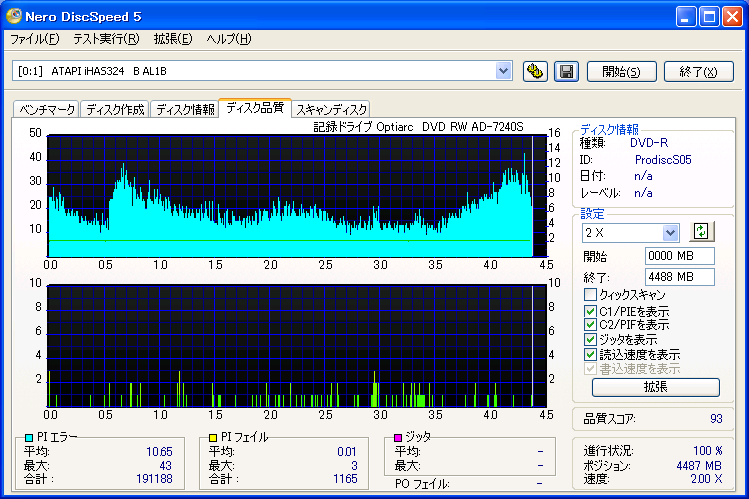The width and height of the screenshot is (749, 499).
Task: Uncheck C2/PIFを表示 checkbox
Action: coord(590,325)
